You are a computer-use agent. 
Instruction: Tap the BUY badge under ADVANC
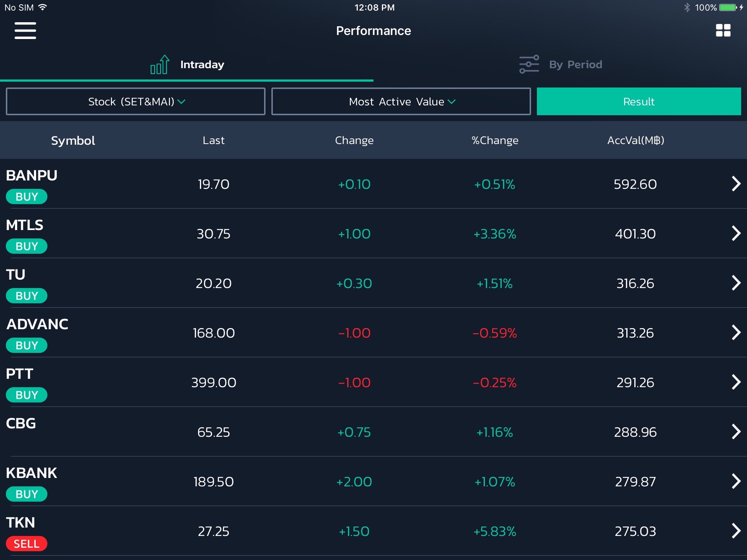click(27, 345)
